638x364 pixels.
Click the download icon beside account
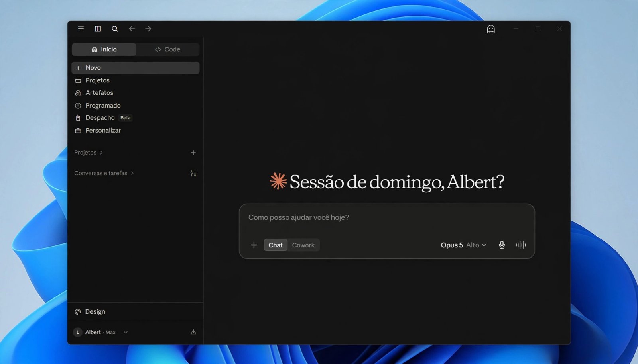tap(193, 332)
